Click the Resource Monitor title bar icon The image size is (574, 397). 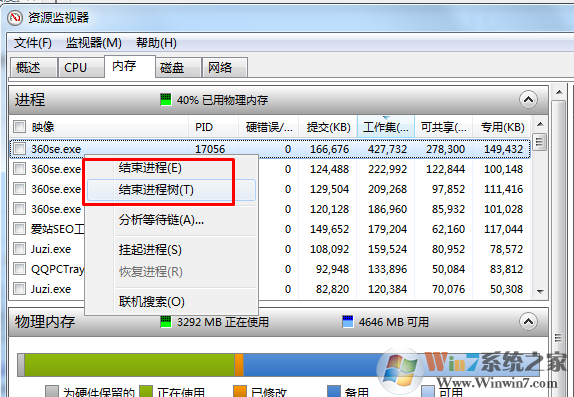(15, 18)
